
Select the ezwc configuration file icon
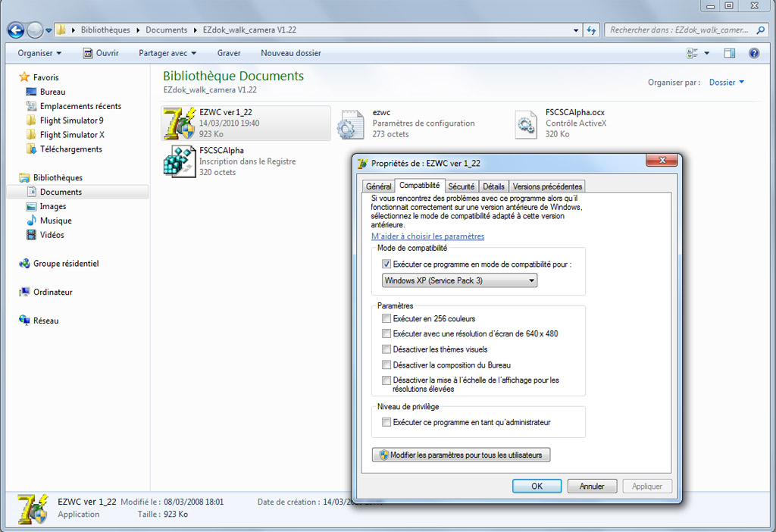(350, 124)
